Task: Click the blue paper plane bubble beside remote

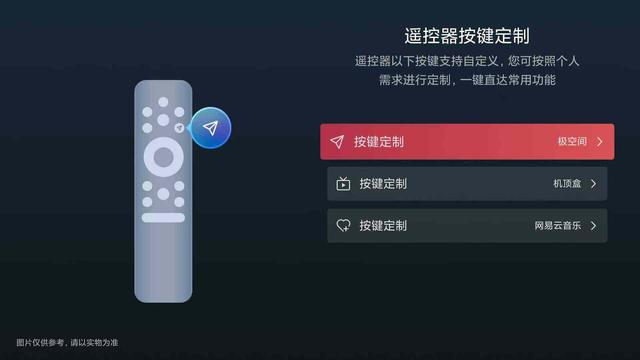Action: pyautogui.click(x=211, y=128)
